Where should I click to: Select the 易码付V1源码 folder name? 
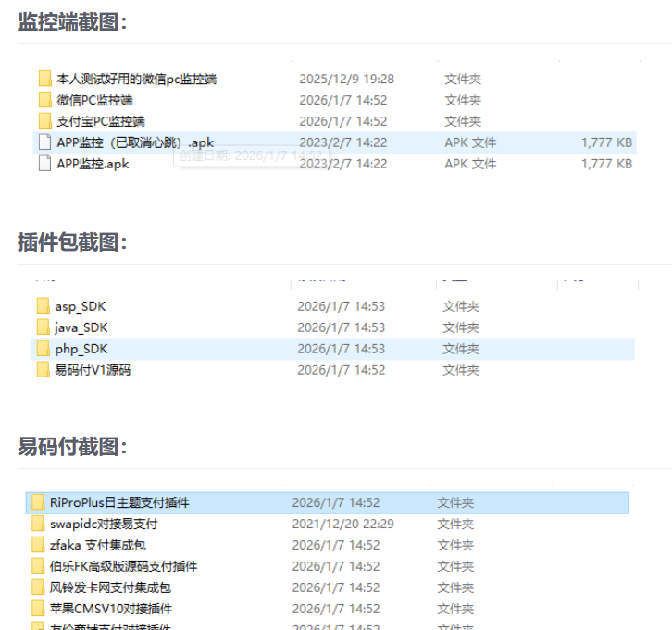[93, 370]
